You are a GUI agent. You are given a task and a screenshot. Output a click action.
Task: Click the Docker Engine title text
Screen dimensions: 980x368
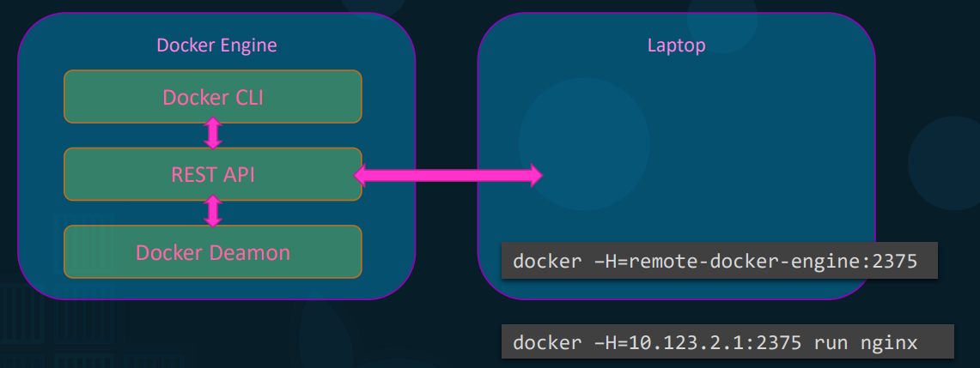click(x=216, y=45)
